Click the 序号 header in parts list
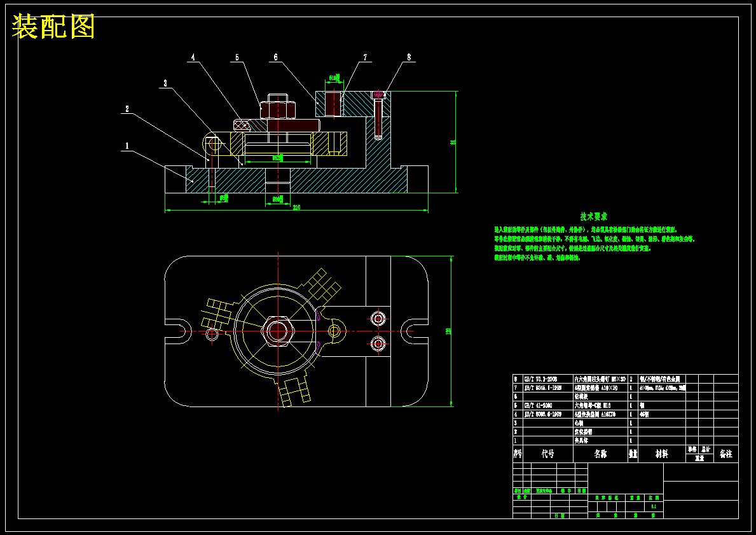This screenshot has height=535, width=756. (518, 454)
